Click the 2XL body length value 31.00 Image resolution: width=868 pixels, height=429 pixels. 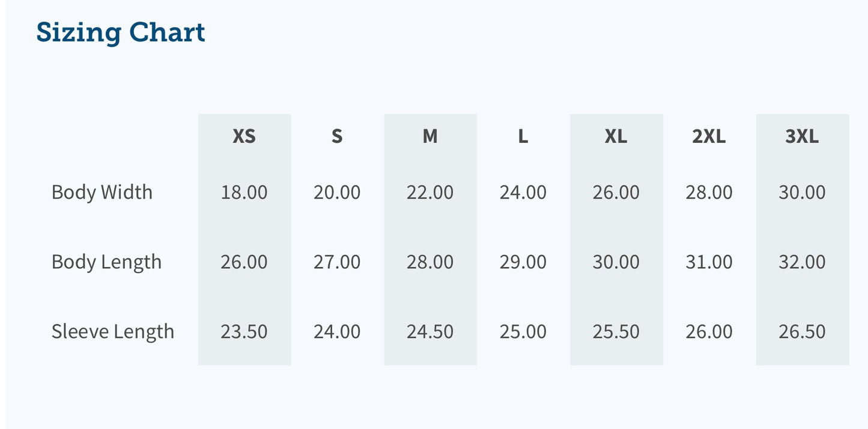tap(709, 262)
